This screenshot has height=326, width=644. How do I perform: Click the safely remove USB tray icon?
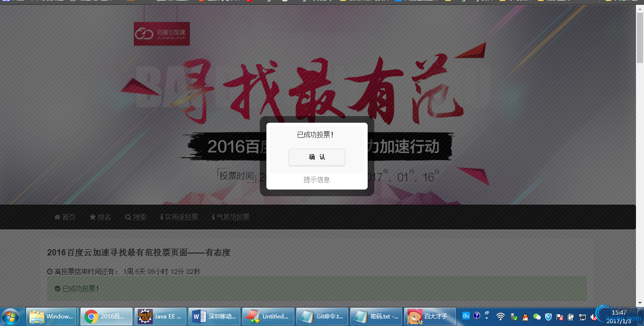[514, 317]
